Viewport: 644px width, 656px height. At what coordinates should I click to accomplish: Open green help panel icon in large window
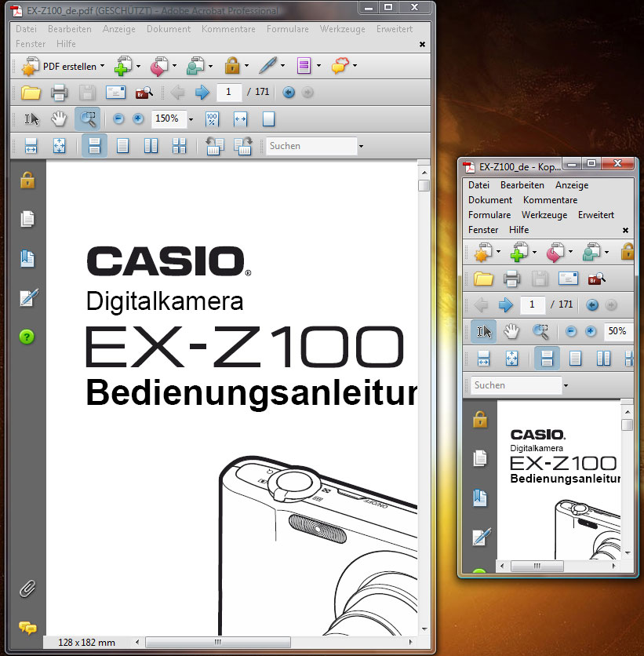[27, 337]
